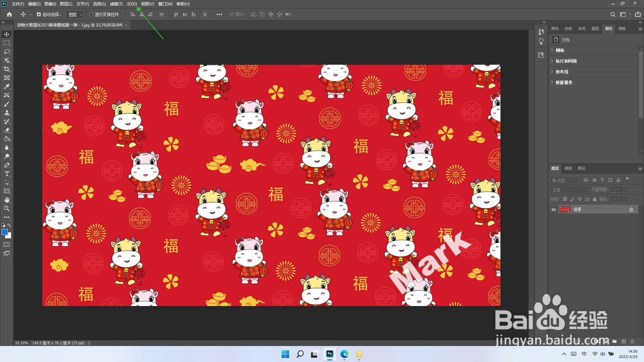Select the Brush tool

pyautogui.click(x=7, y=104)
